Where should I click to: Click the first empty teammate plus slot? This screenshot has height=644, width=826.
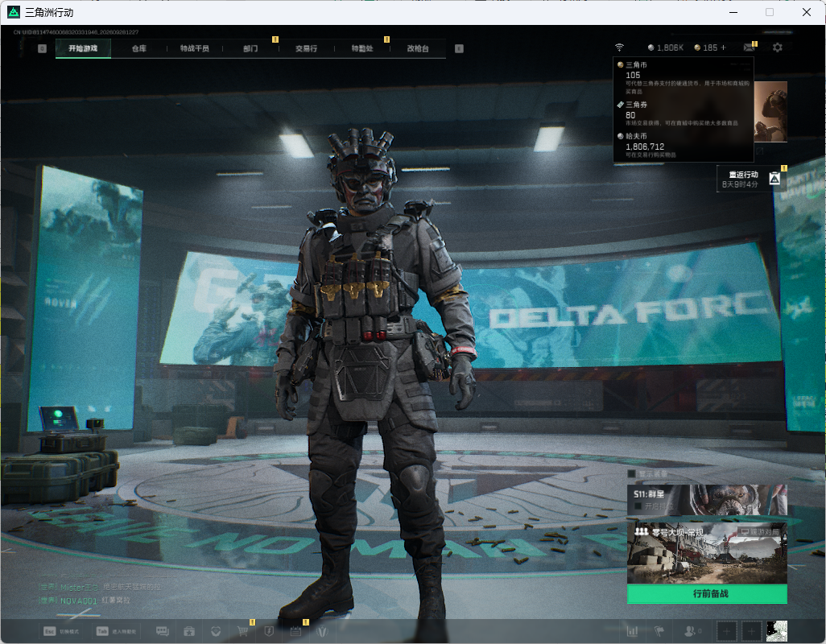coord(726,631)
